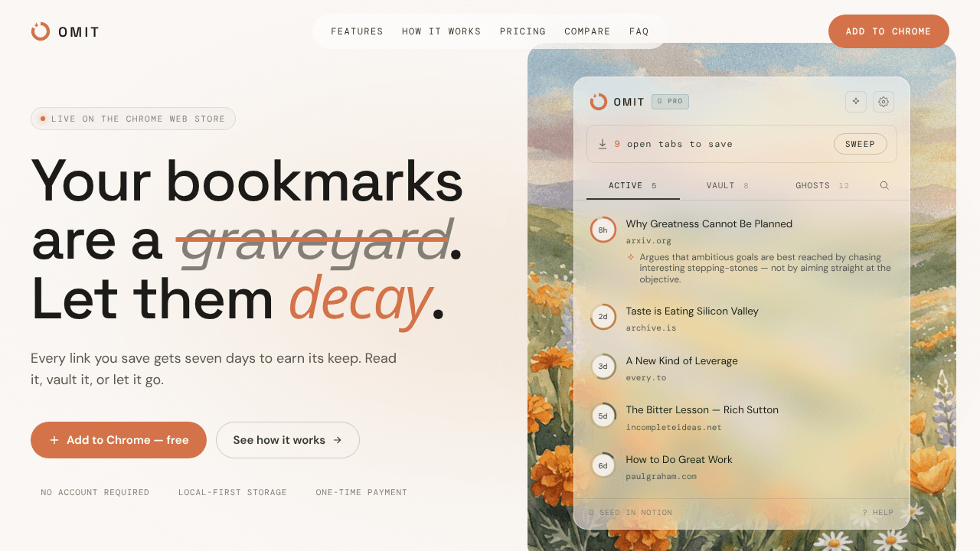Click the 5d decay ring timer
Viewport: 980px width, 551px height.
603,416
